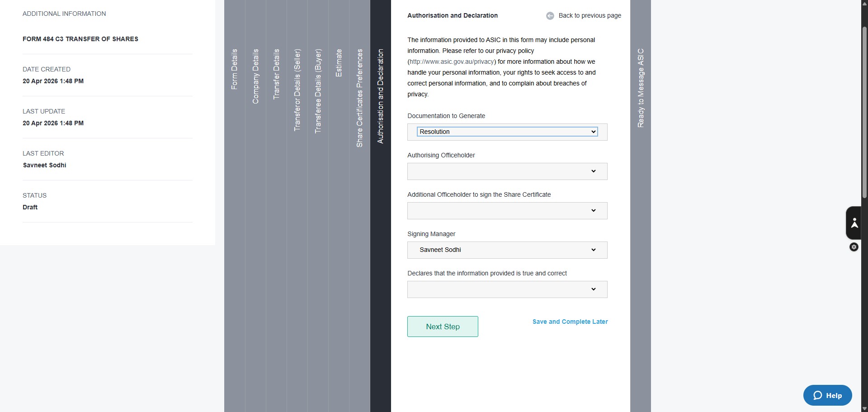Open the accessibility person widget icon
The width and height of the screenshot is (868, 412).
coord(854,223)
